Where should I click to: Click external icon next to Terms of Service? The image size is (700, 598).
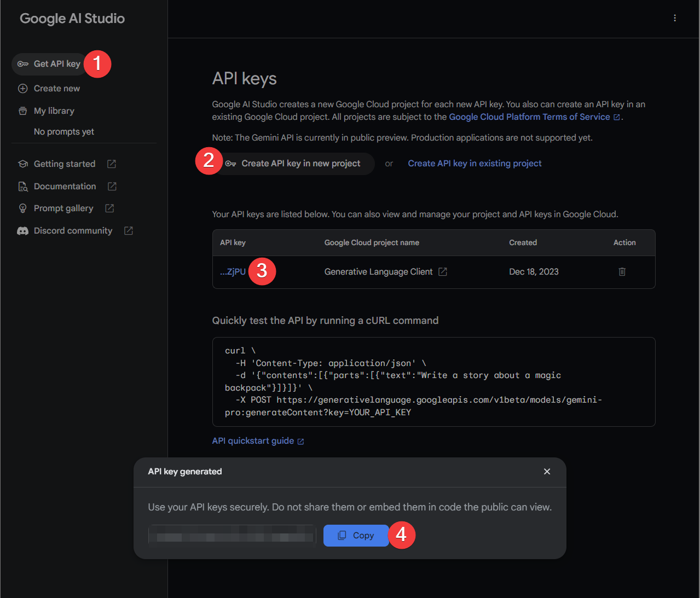pyautogui.click(x=617, y=117)
